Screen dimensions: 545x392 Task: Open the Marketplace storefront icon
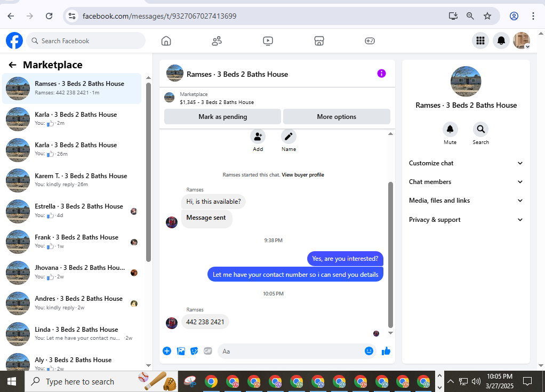[x=319, y=41]
